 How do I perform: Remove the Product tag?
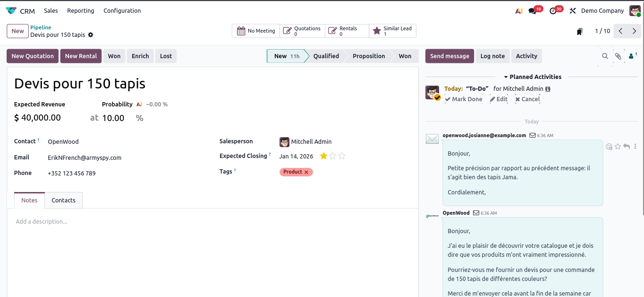[x=306, y=172]
